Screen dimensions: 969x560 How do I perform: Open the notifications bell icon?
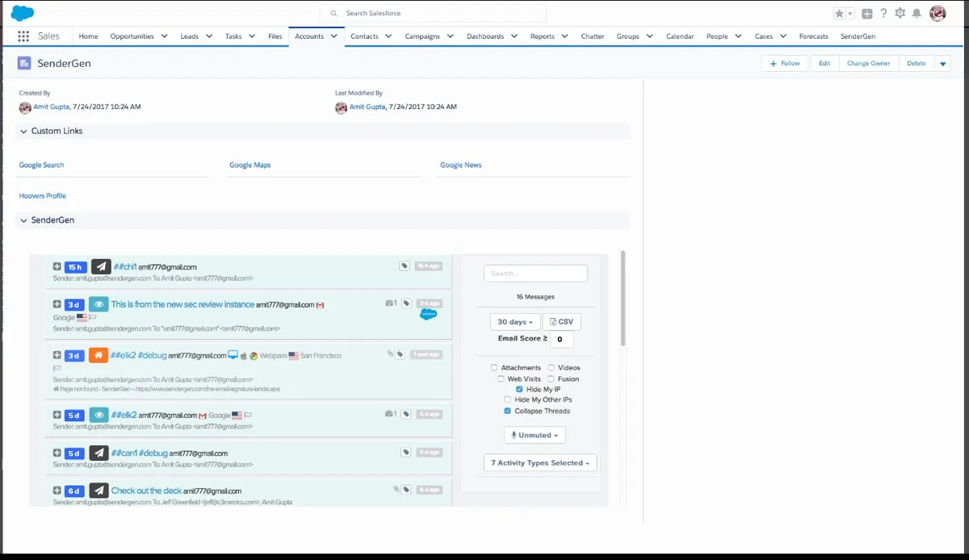917,14
